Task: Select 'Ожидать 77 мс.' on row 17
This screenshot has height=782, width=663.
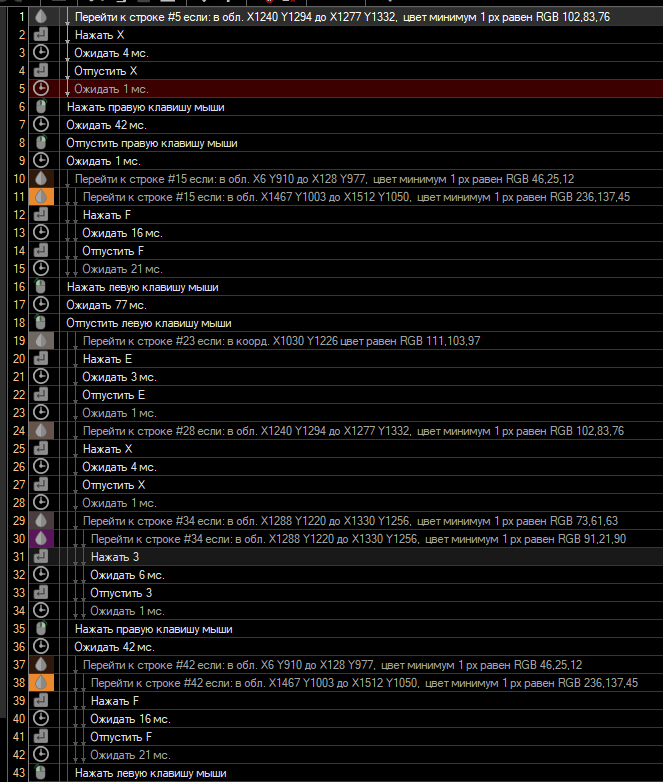Action: [106, 305]
